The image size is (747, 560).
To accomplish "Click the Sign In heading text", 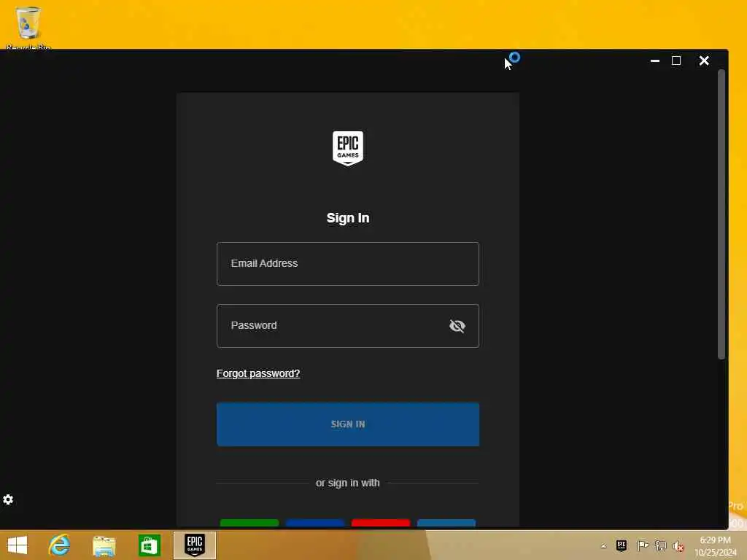I will point(348,218).
